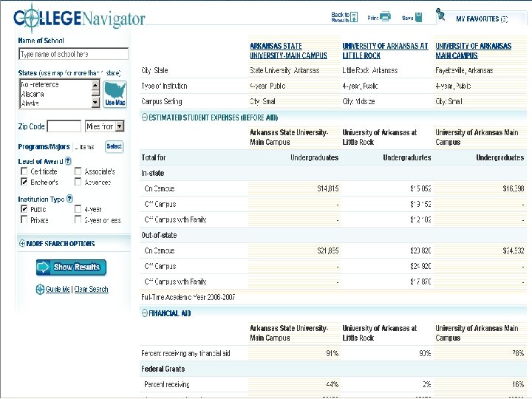Open University of Arkansas Main Campus link

[474, 50]
